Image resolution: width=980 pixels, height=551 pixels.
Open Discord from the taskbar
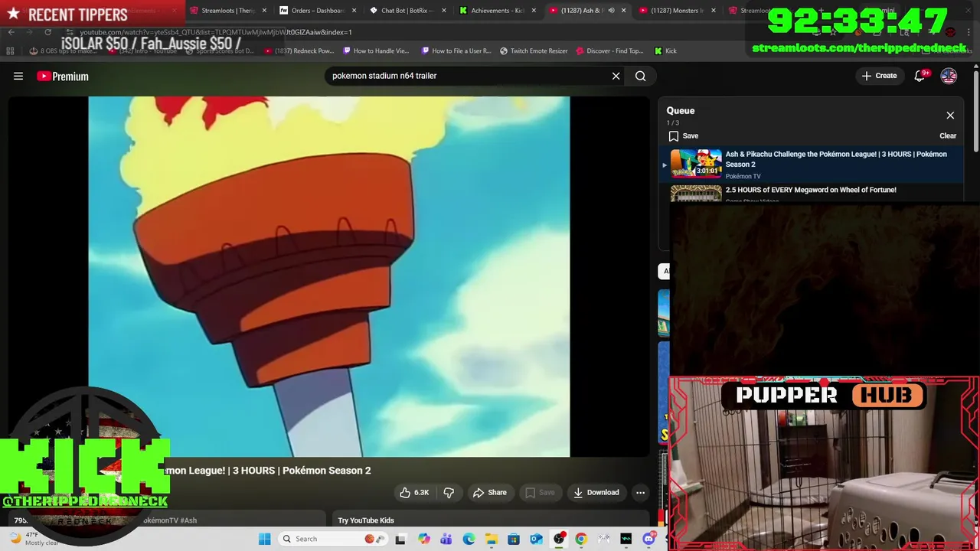pos(649,540)
